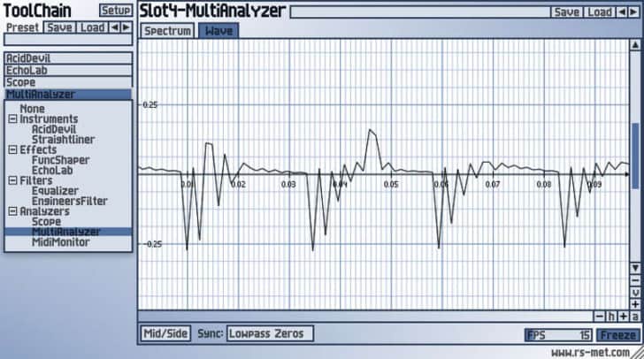Zoom in vertically with plus button
The width and height of the screenshot is (644, 359).
635,304
